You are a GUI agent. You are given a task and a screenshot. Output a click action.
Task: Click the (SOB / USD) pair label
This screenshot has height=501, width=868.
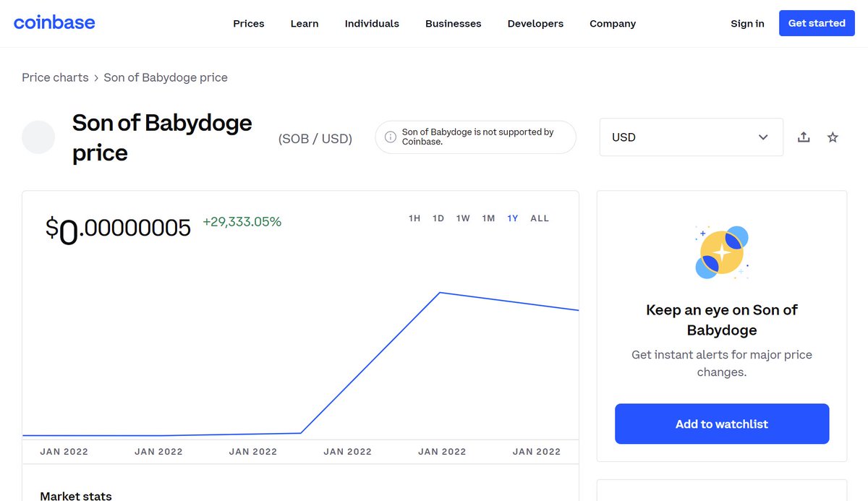pos(315,139)
